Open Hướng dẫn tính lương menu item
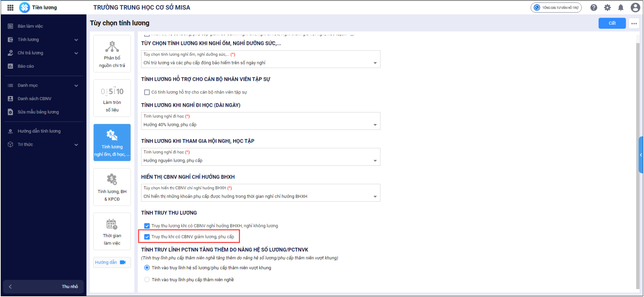This screenshot has width=644, height=297. tap(43, 131)
